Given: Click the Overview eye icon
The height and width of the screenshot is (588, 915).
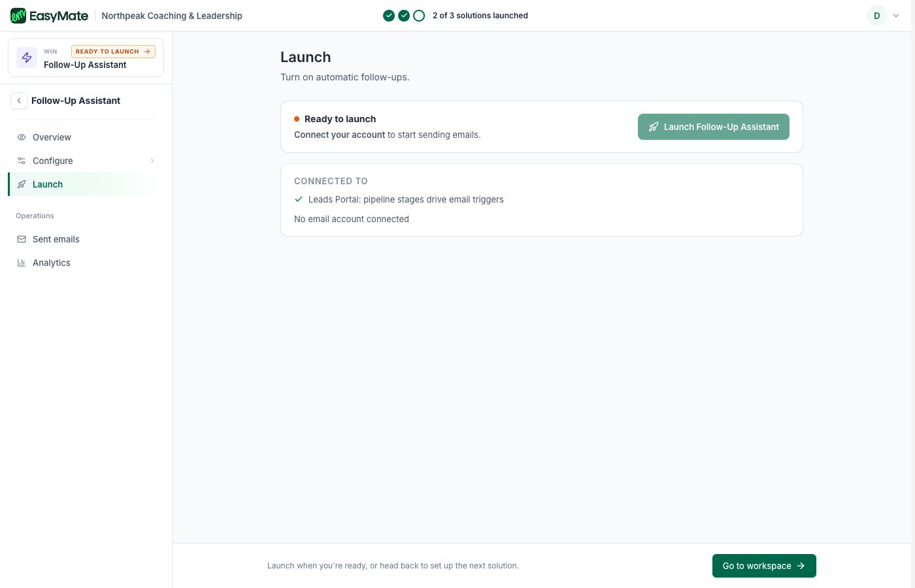Looking at the screenshot, I should point(22,137).
